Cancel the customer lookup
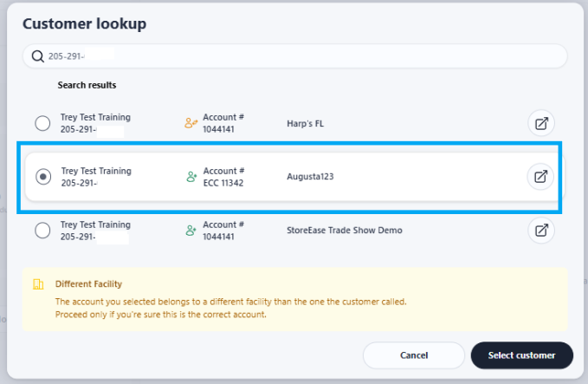588x384 pixels. (414, 355)
